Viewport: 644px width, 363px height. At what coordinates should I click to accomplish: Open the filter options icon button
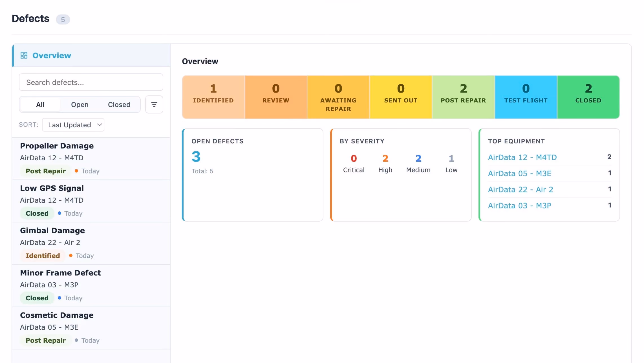tap(154, 104)
